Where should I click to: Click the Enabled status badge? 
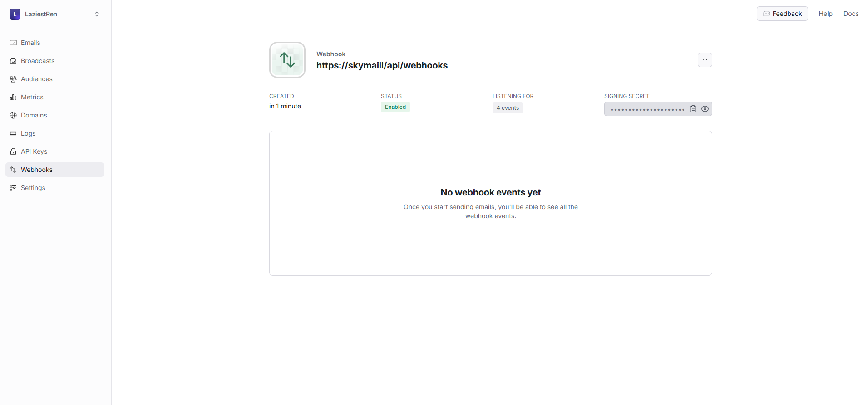tap(395, 107)
